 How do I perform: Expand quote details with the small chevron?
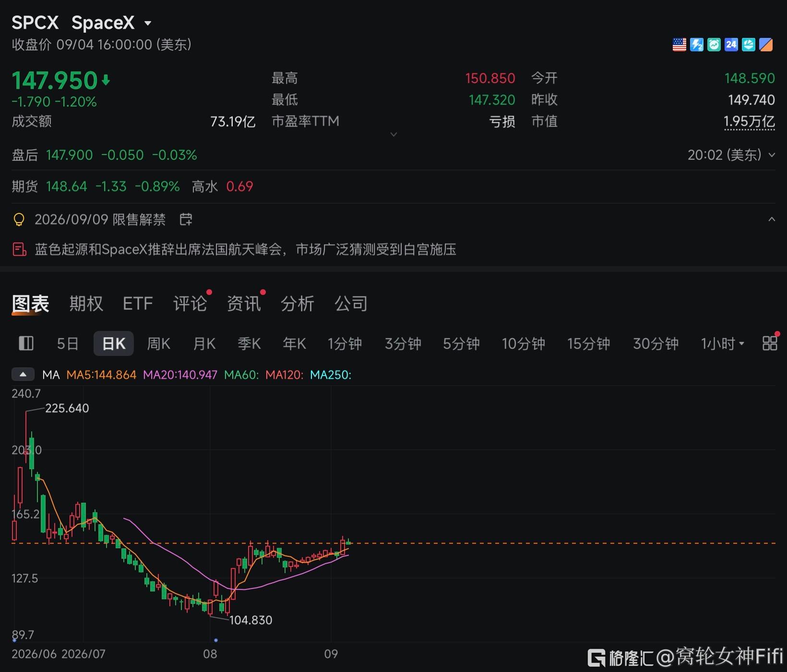pos(393,134)
